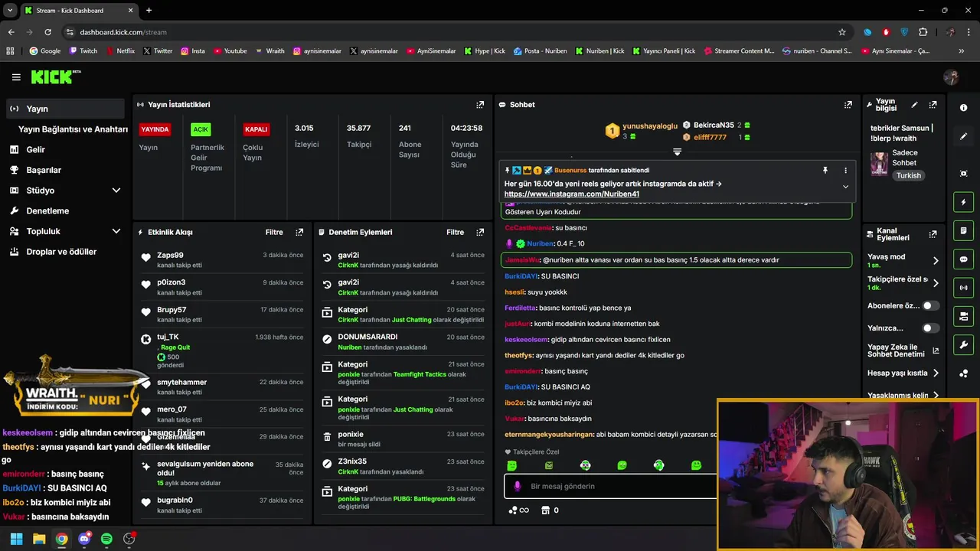Viewport: 980px width, 551px height.
Task: Click the broadcast signal icon in the right toolbar
Action: click(x=963, y=288)
